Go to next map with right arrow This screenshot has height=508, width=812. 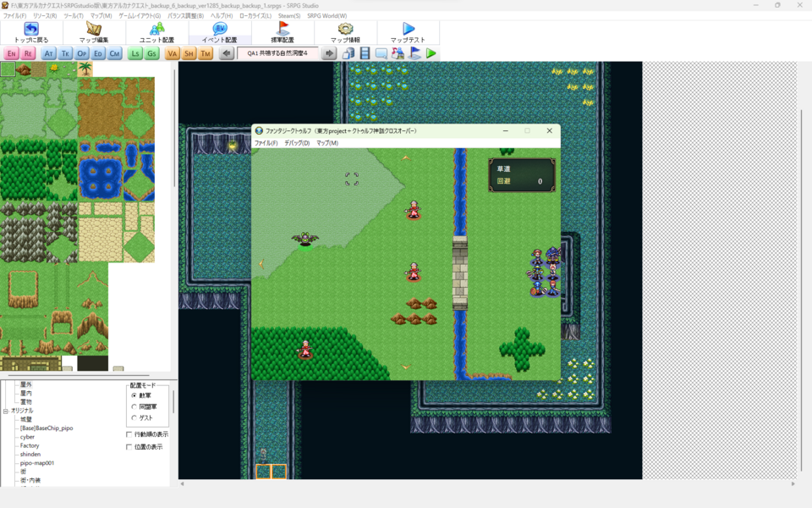coord(329,53)
